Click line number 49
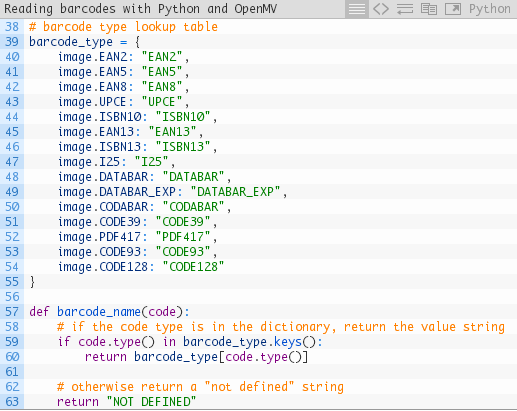The width and height of the screenshot is (517, 411). tap(12, 192)
